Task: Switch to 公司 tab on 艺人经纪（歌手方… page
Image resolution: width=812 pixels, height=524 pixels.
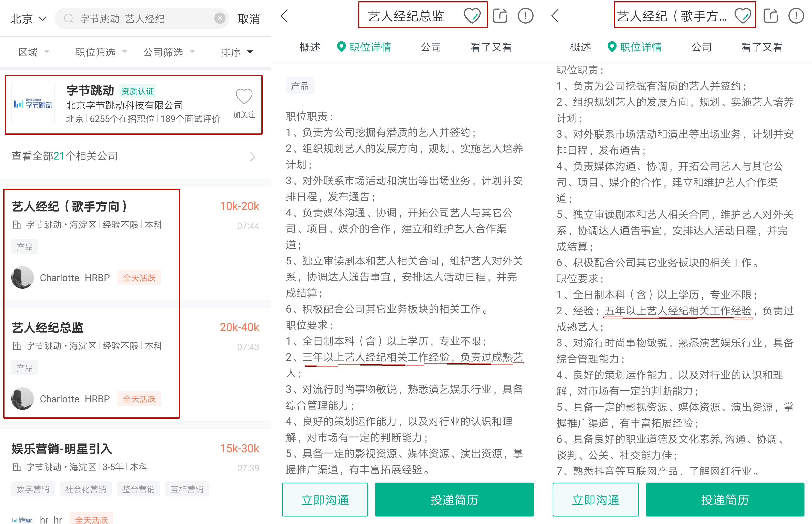Action: [x=701, y=47]
